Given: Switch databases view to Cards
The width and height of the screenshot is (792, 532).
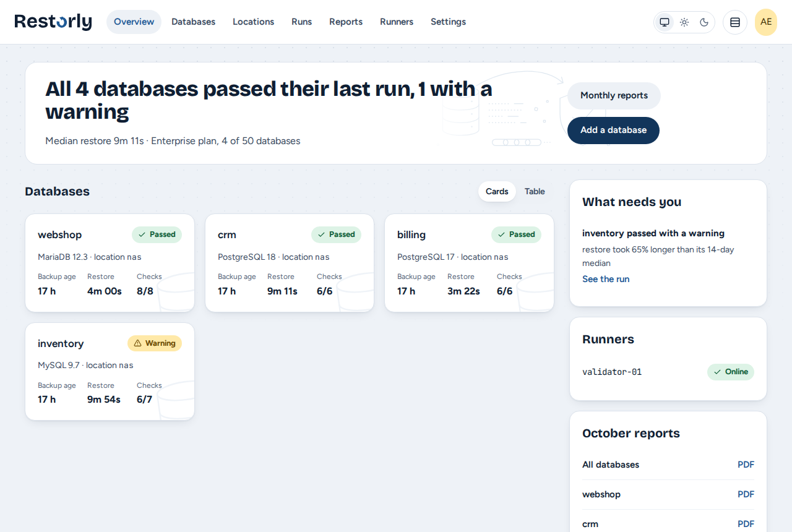Looking at the screenshot, I should point(497,192).
